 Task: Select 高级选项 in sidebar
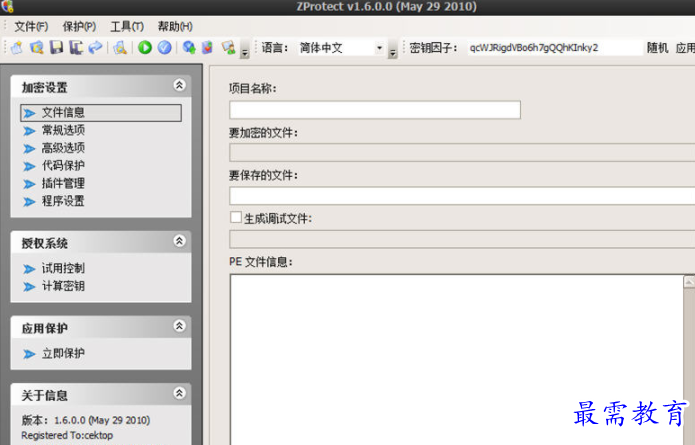tap(63, 148)
